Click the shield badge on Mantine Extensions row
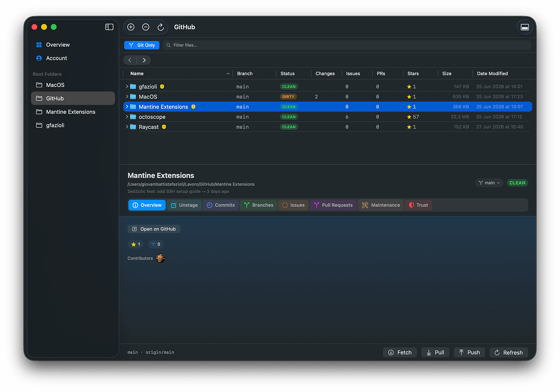560x392 pixels. click(193, 107)
